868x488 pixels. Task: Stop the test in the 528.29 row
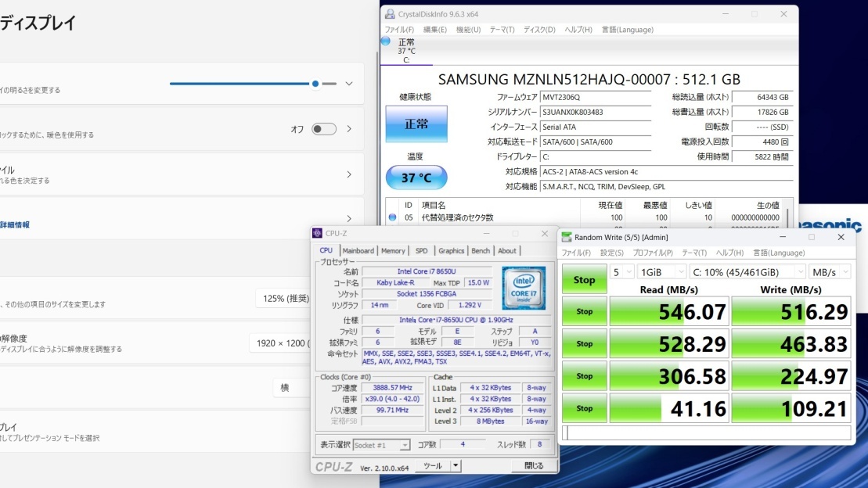click(x=584, y=343)
